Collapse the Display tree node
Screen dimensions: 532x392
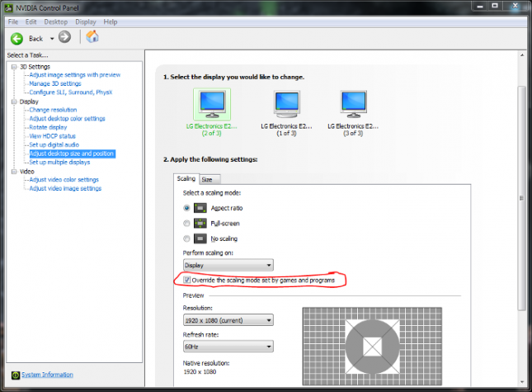14,102
